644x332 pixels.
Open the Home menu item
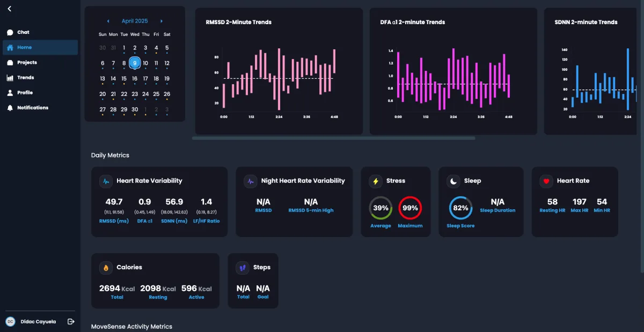[40, 47]
